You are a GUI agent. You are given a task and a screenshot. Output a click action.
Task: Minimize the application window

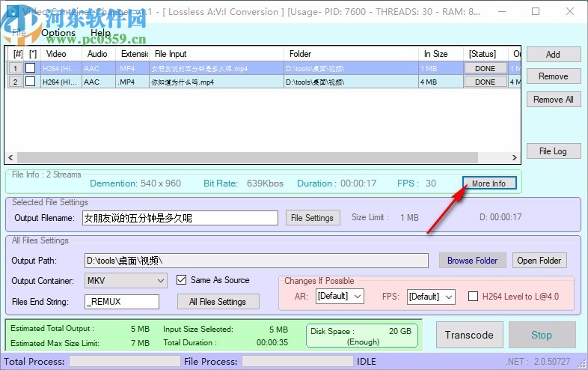[x=502, y=12]
